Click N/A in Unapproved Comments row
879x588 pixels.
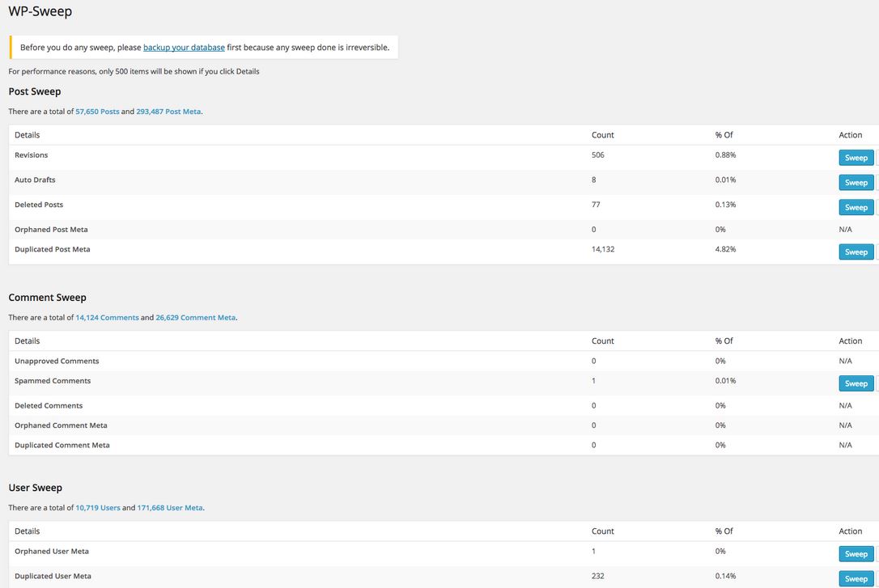[x=845, y=362]
